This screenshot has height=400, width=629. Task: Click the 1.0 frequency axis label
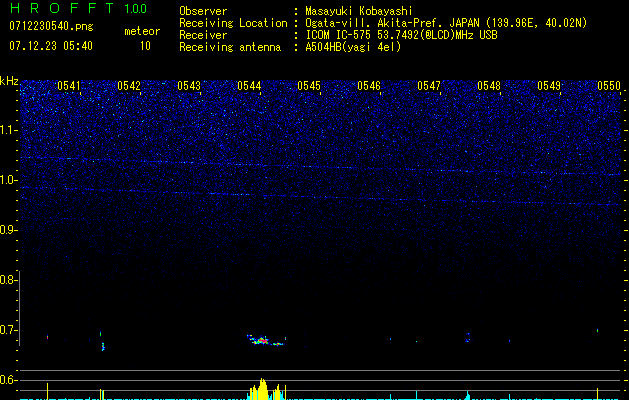pos(9,180)
